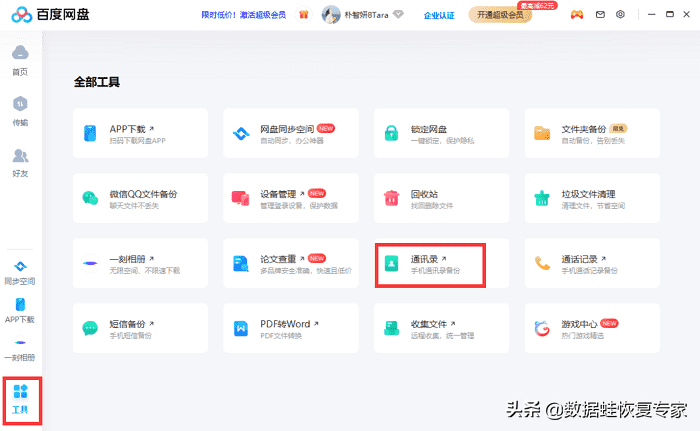The height and width of the screenshot is (431, 700).
Task: Open 一刻相册 in the sidebar
Action: [x=20, y=349]
